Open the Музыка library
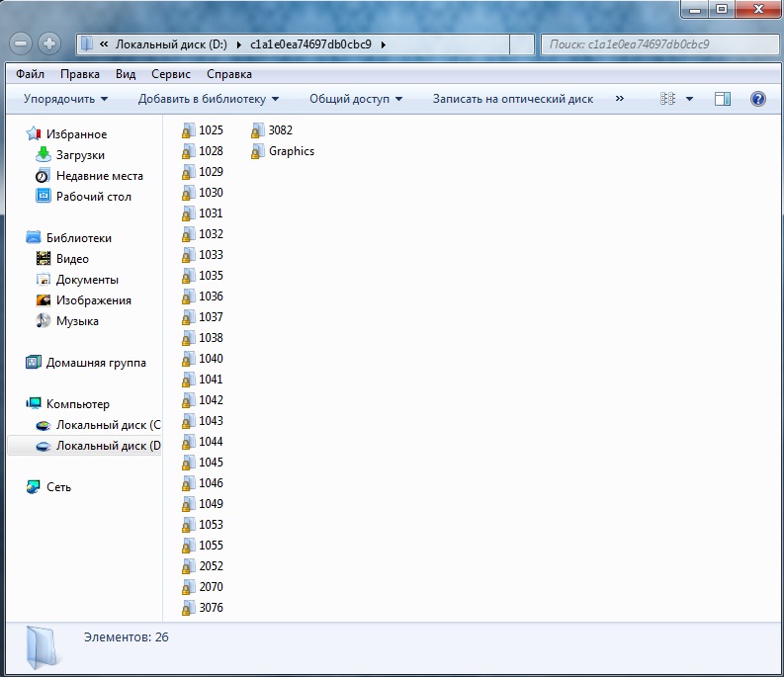Viewport: 784px width, 677px height. pyautogui.click(x=77, y=321)
